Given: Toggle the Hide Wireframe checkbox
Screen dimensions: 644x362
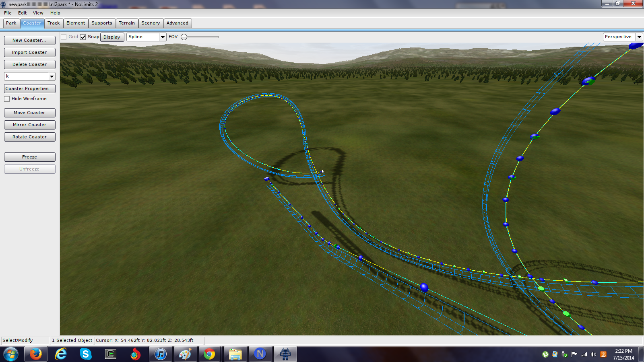Looking at the screenshot, I should 7,99.
